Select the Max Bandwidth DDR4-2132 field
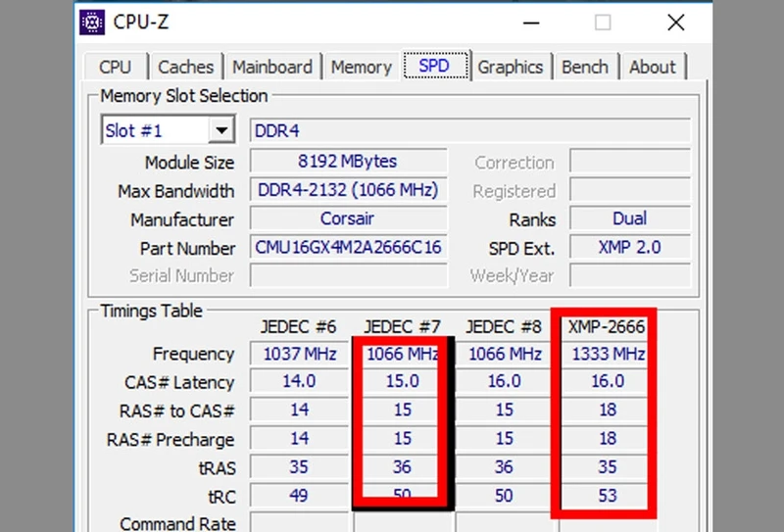Screen dimensions: 784x532 (x=349, y=189)
